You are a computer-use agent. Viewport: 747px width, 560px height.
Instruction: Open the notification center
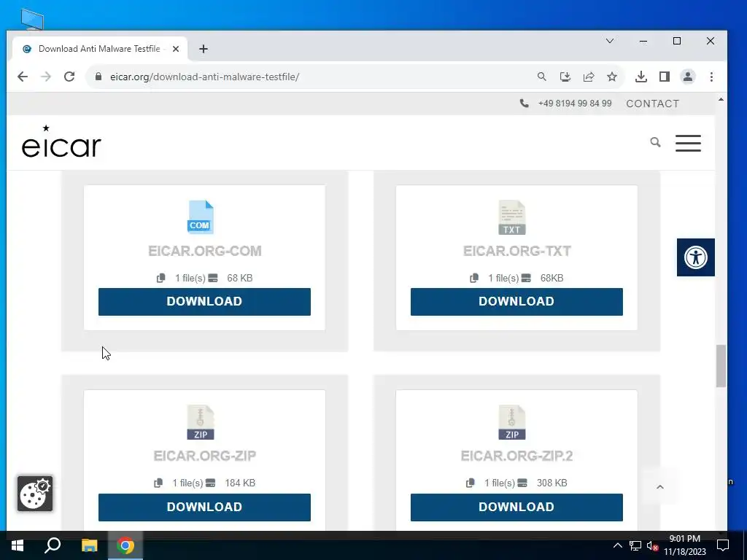(723, 545)
